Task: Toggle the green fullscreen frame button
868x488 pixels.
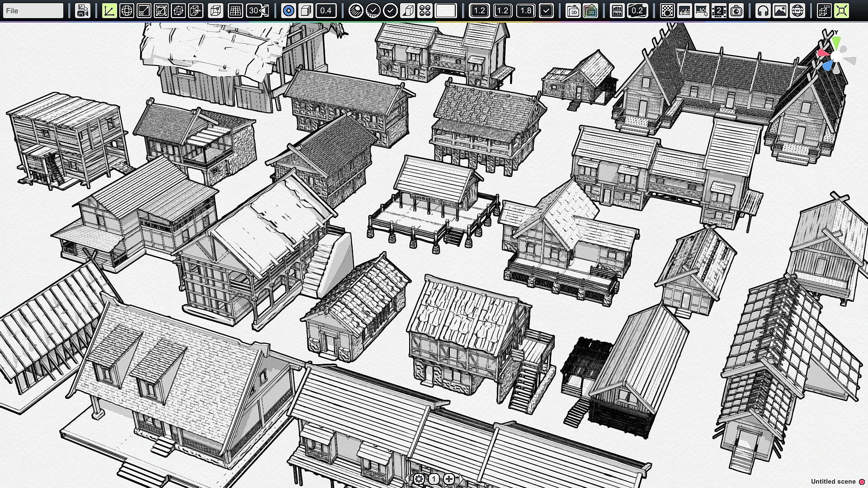Action: click(x=841, y=10)
